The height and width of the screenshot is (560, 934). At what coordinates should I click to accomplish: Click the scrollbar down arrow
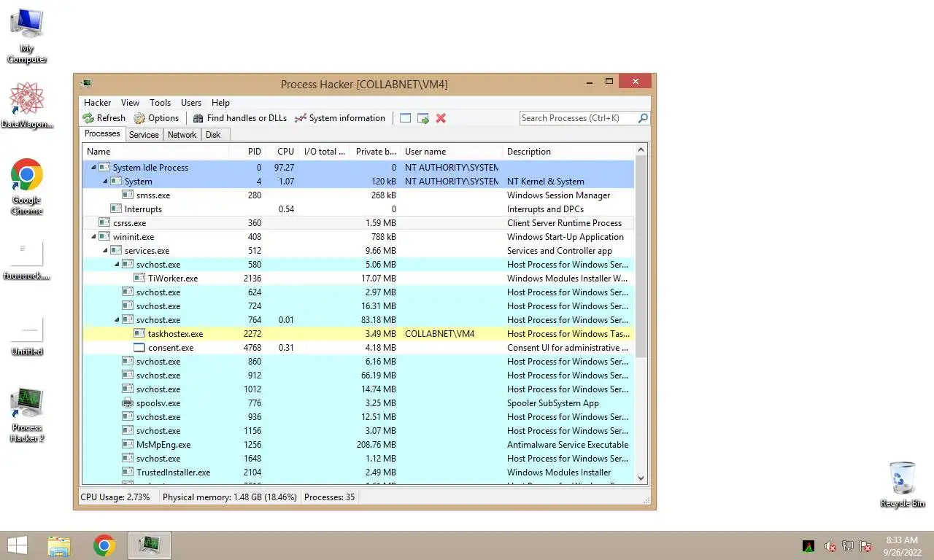pos(641,478)
